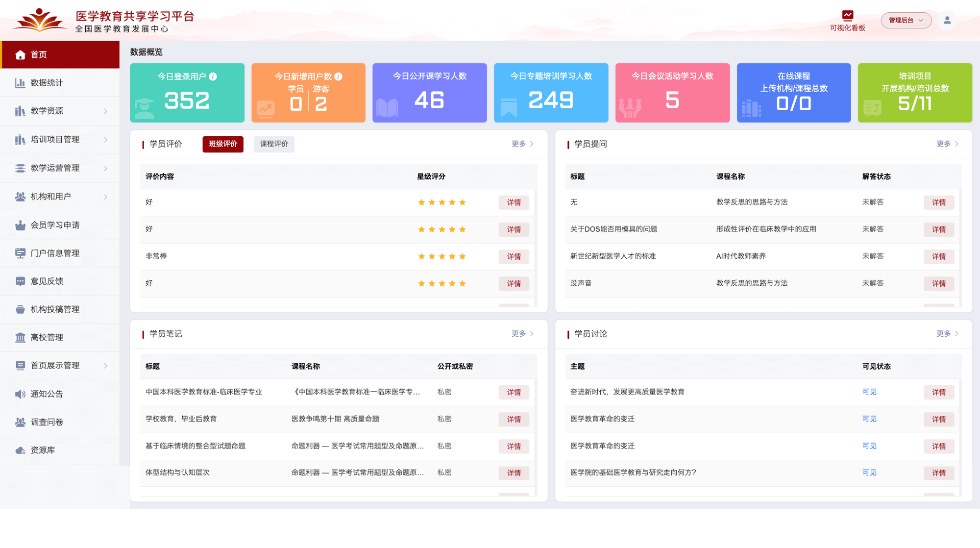Image resolution: width=980 pixels, height=548 pixels.
Task: Switch to the 课程评价 tab
Action: tap(273, 144)
